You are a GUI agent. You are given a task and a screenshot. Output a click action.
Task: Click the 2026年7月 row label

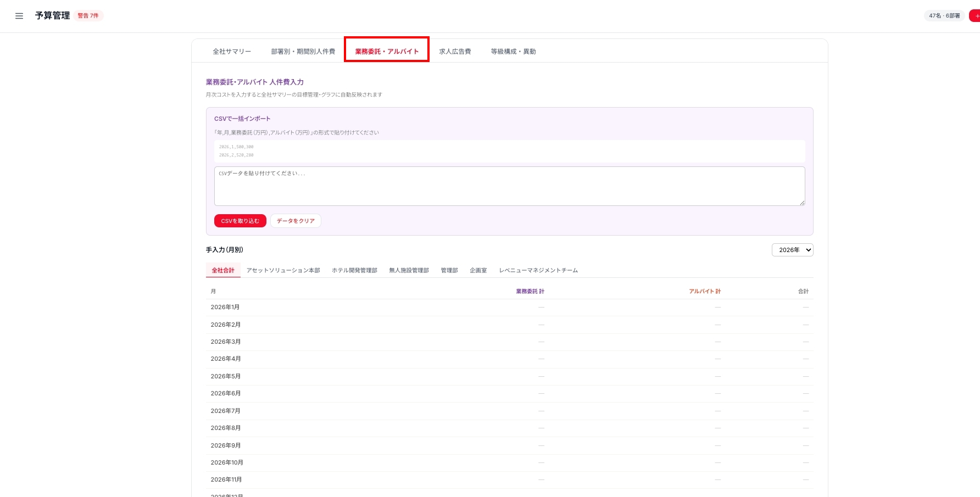[226, 411]
